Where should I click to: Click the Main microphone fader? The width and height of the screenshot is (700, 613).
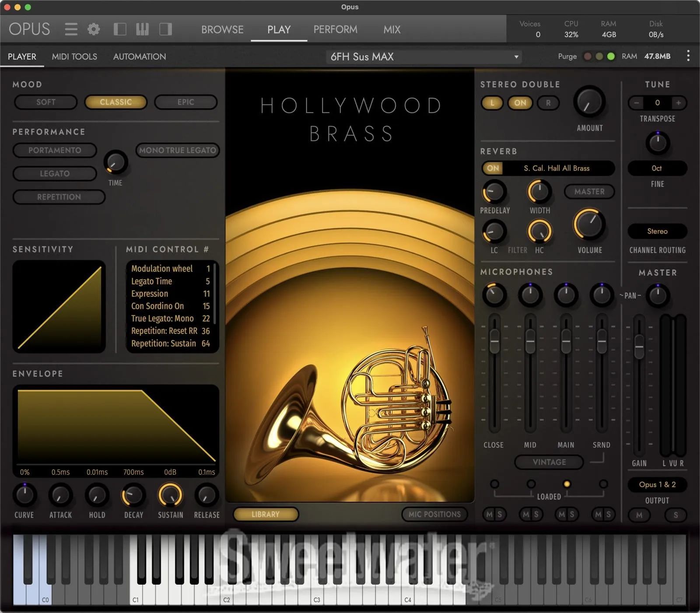[x=566, y=341]
